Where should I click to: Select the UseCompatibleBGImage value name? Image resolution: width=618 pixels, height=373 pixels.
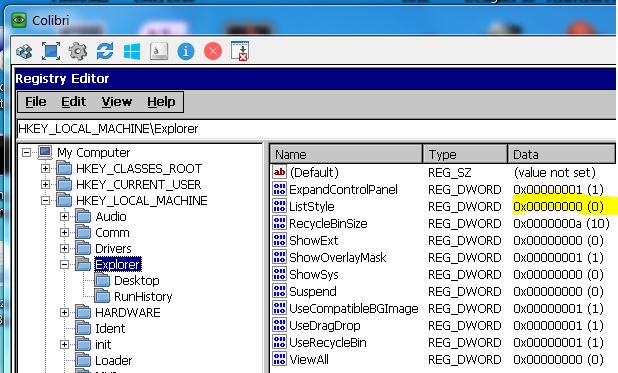[x=354, y=308]
